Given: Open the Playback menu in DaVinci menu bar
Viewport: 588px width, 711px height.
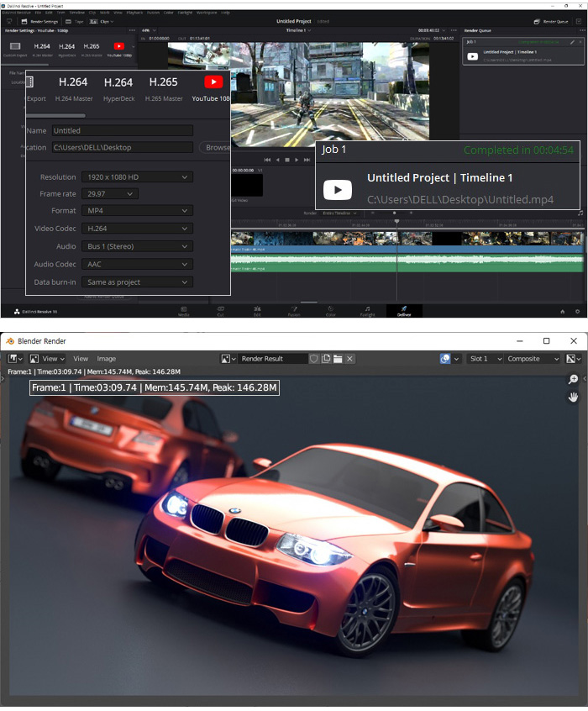Looking at the screenshot, I should [x=134, y=13].
